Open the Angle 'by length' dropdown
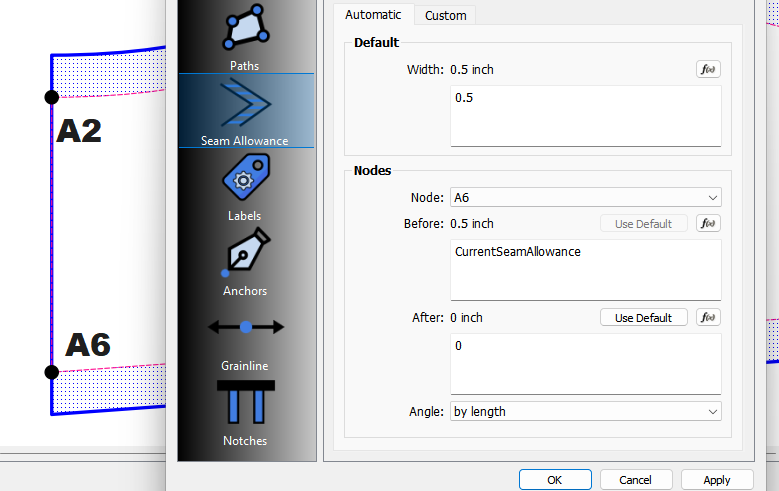The height and width of the screenshot is (491, 779). point(585,411)
